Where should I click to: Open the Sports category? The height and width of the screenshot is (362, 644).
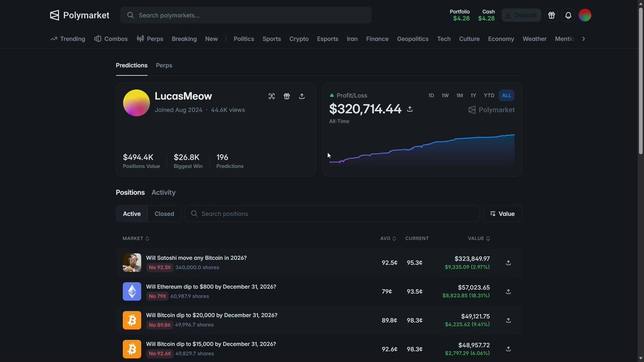point(272,39)
